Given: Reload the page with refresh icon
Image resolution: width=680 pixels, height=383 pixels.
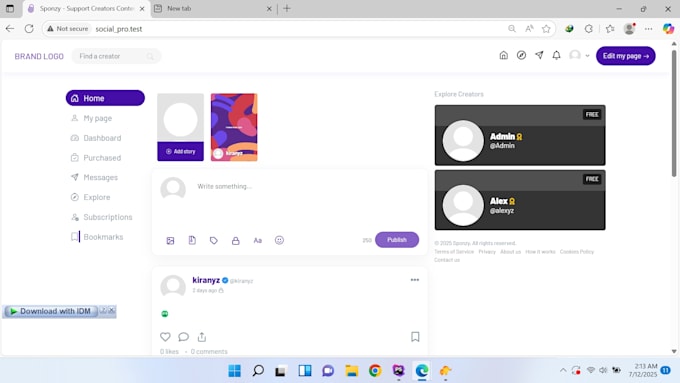Looking at the screenshot, I should (x=29, y=29).
